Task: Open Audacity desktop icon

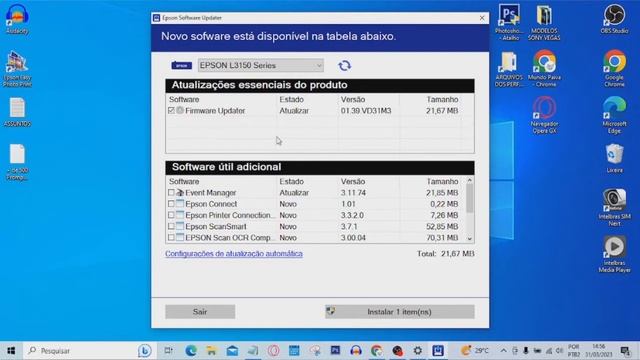Action: 17,18
